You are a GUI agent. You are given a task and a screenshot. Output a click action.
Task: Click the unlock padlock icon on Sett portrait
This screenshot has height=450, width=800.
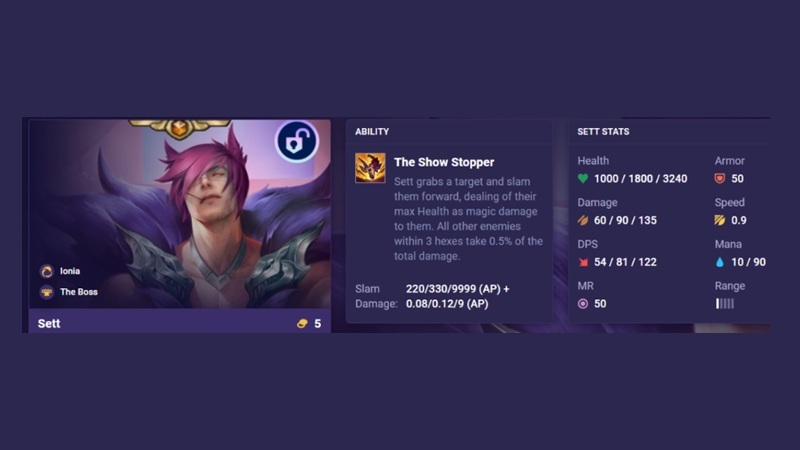[x=296, y=141]
